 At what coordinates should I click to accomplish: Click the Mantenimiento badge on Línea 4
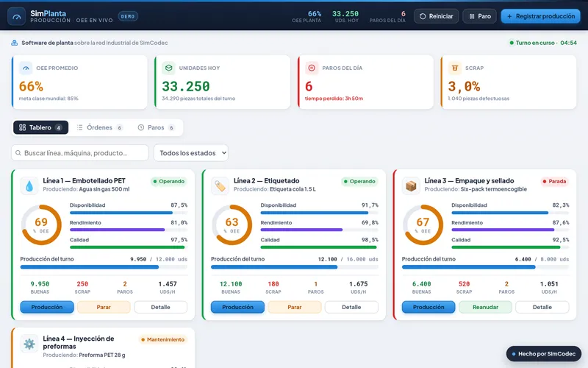pos(162,339)
